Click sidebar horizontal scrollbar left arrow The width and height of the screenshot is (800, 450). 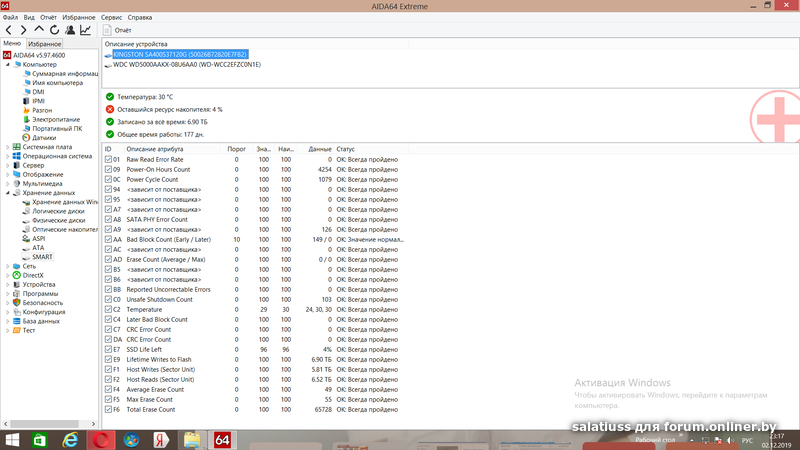[x=6, y=424]
